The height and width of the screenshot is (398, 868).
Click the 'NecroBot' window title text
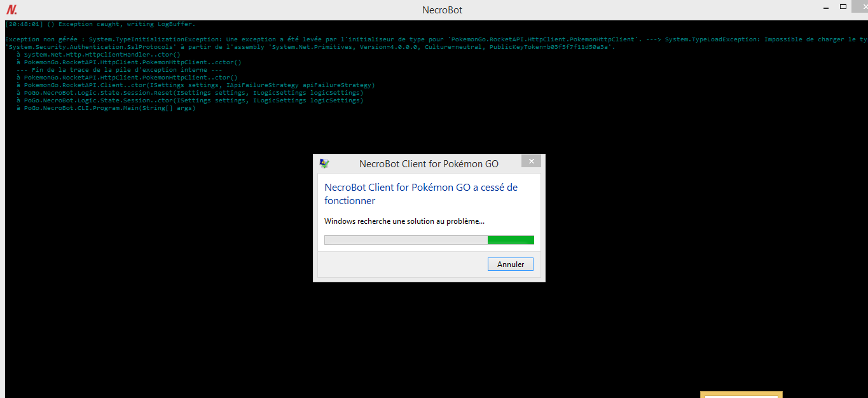442,10
